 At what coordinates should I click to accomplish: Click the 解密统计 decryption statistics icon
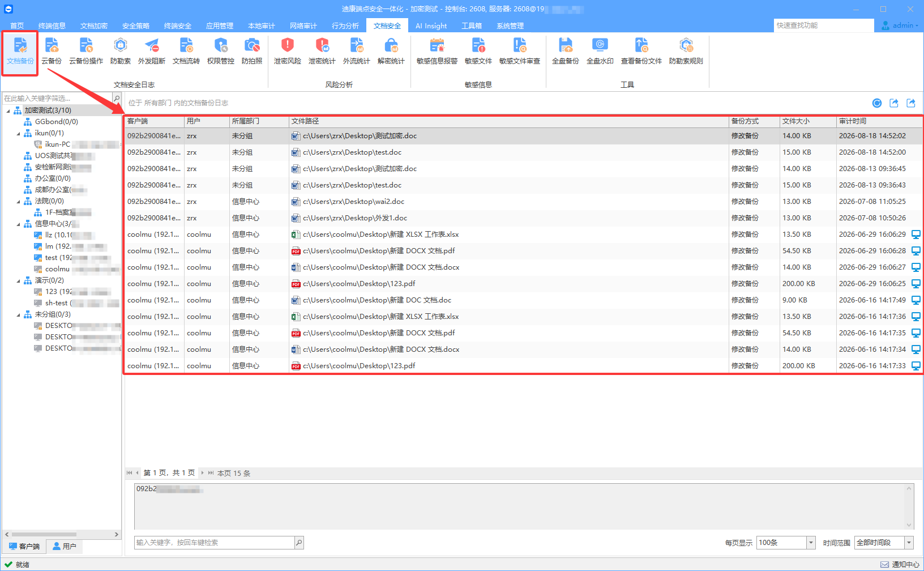click(391, 51)
